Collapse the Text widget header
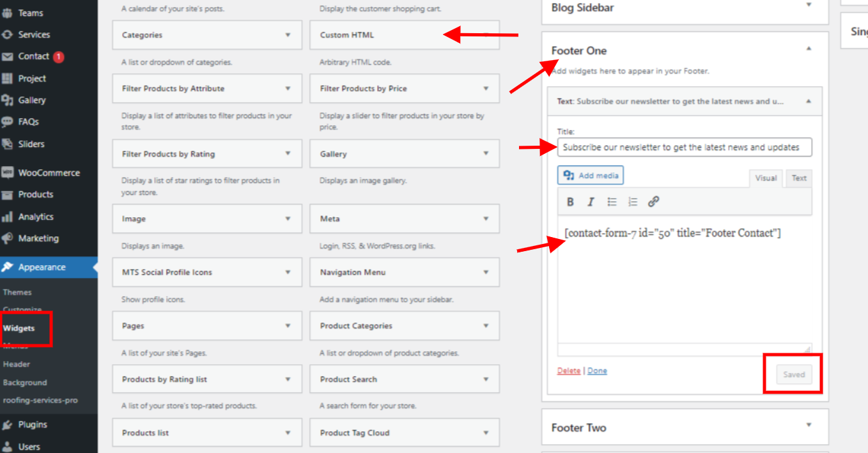Image resolution: width=868 pixels, height=453 pixels. tap(808, 101)
